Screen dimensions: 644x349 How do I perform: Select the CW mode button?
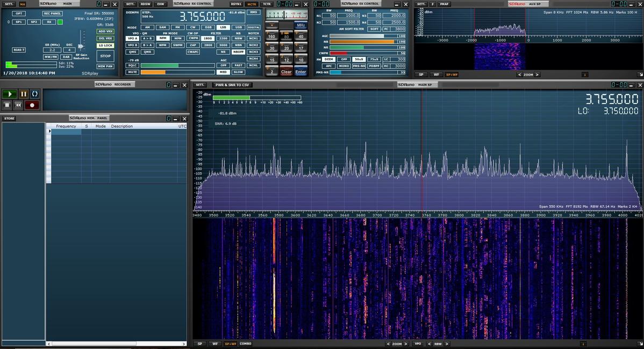point(192,27)
